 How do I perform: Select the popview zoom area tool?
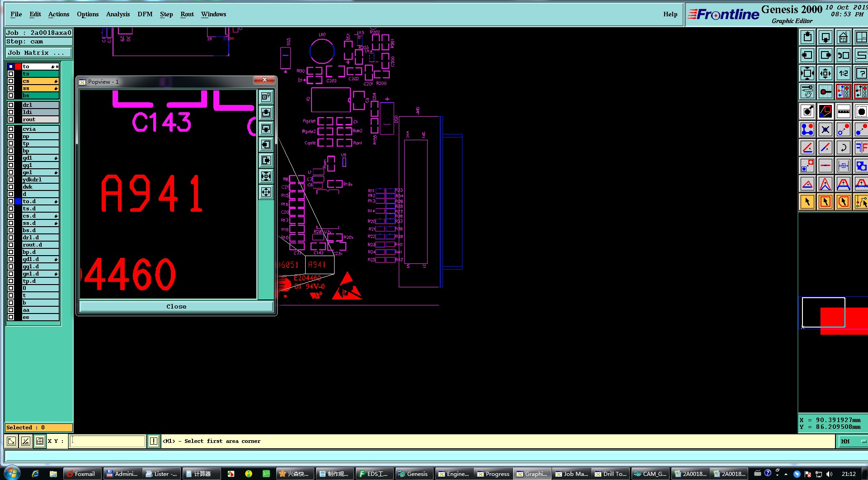[x=826, y=111]
